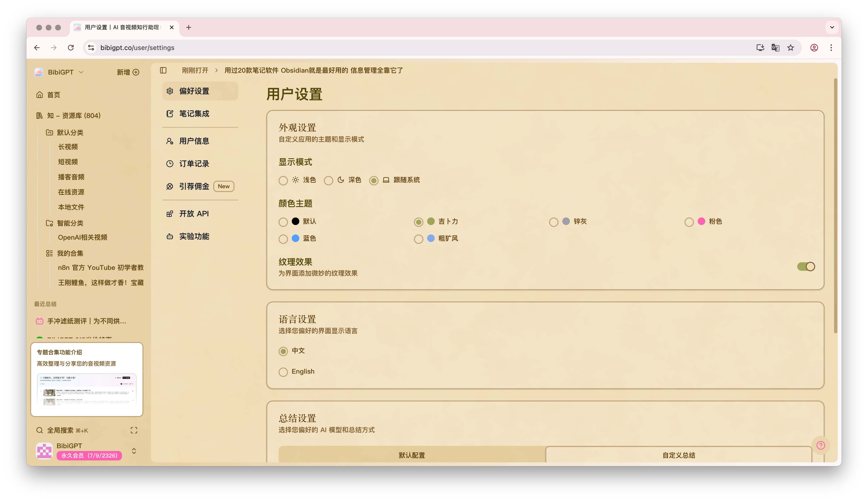868x501 pixels.
Task: Select 深色 dark display mode
Action: [329, 180]
